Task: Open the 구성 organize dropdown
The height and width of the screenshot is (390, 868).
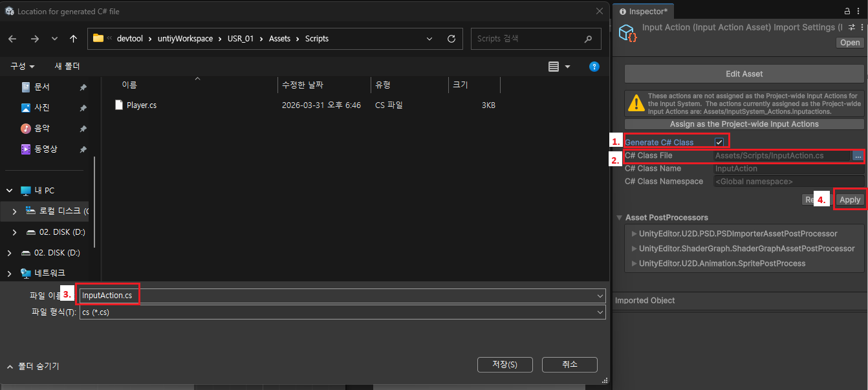Action: click(x=23, y=67)
